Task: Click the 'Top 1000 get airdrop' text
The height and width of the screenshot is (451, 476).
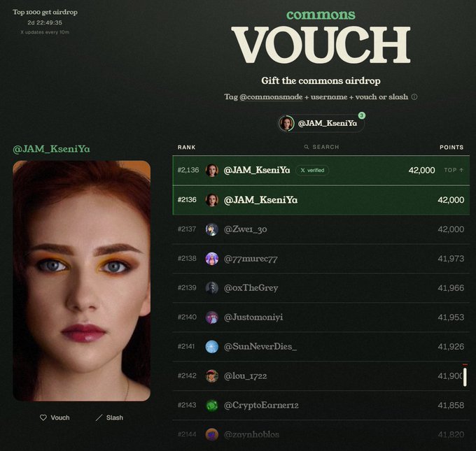Action: pyautogui.click(x=45, y=12)
